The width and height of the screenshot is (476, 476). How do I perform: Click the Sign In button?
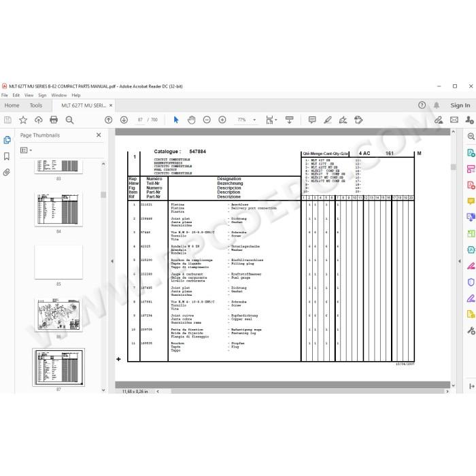(x=460, y=105)
